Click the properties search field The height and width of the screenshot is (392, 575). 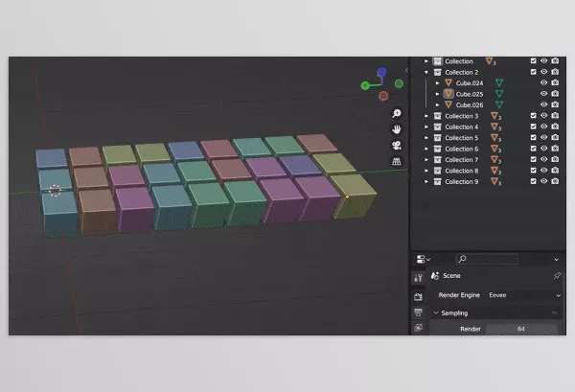click(x=487, y=259)
